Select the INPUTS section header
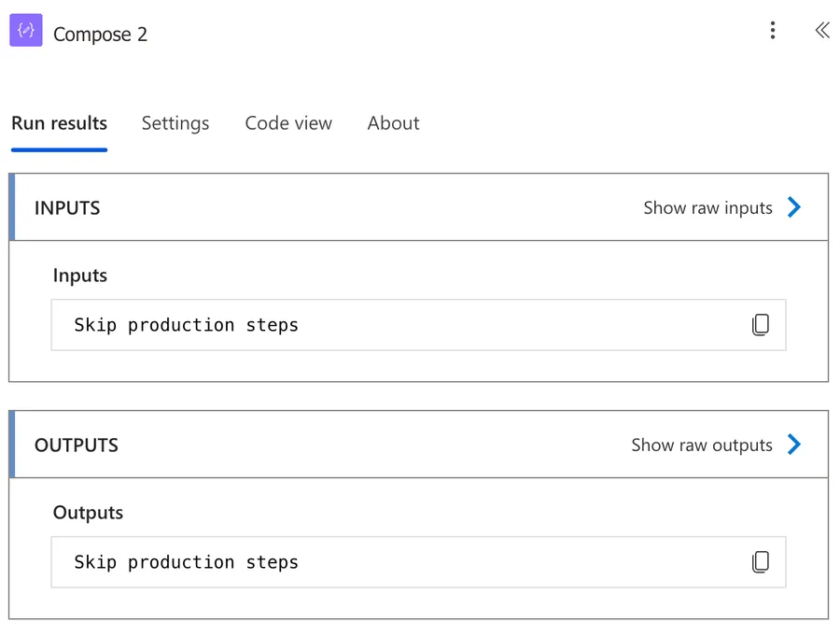 [67, 208]
